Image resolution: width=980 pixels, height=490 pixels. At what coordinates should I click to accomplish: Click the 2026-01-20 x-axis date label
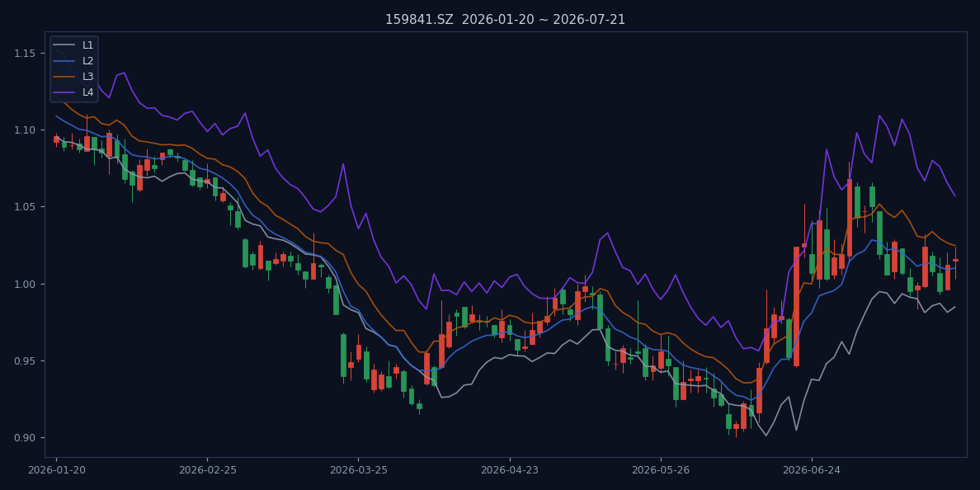click(56, 470)
